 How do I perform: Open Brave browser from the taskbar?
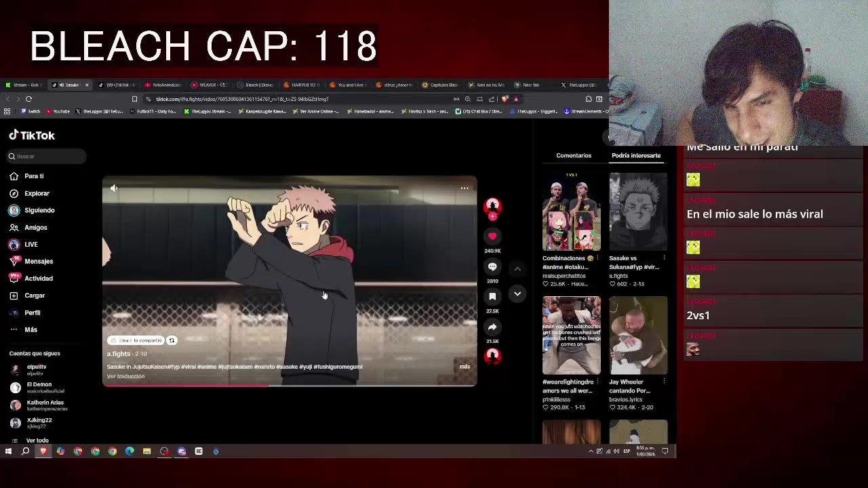click(43, 451)
